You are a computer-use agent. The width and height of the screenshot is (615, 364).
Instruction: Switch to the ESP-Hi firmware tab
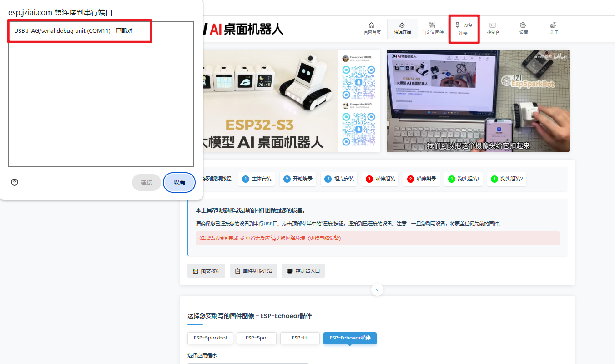click(x=300, y=338)
